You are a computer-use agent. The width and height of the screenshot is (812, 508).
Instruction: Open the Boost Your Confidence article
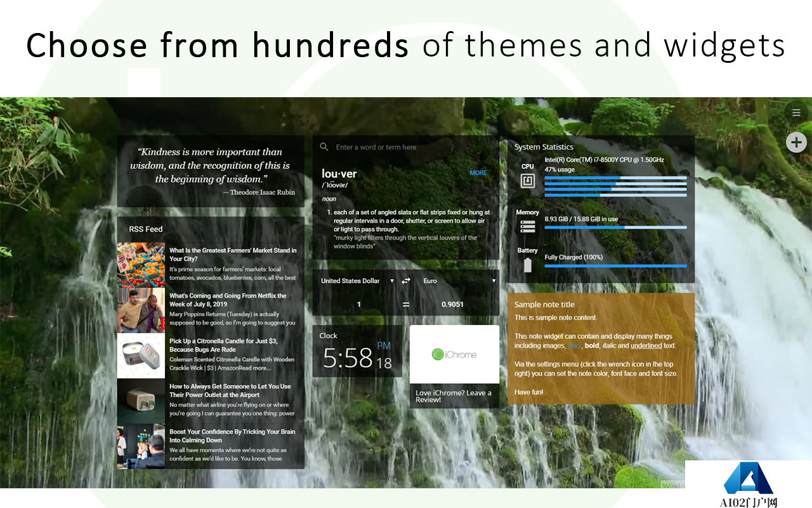coord(232,436)
